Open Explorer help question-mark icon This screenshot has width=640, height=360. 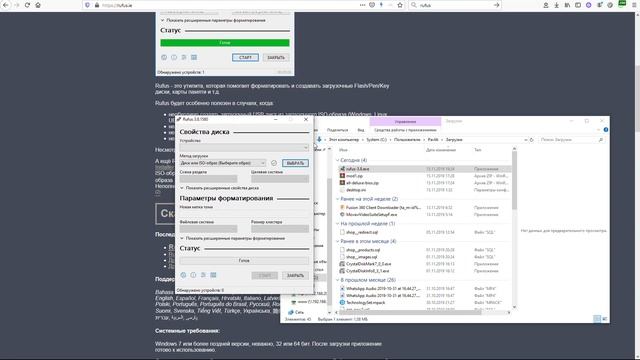click(x=606, y=130)
